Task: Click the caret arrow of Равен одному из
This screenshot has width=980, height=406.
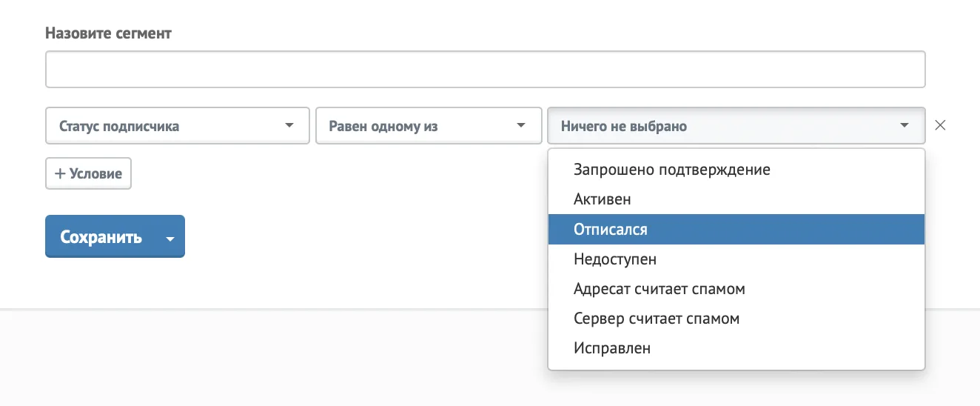Action: [x=520, y=125]
